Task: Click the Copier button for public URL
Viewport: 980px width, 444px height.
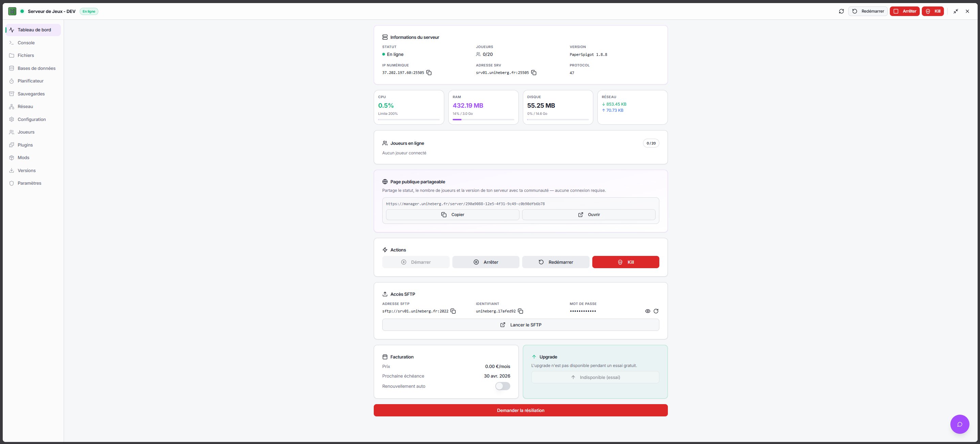Action: [x=452, y=215]
